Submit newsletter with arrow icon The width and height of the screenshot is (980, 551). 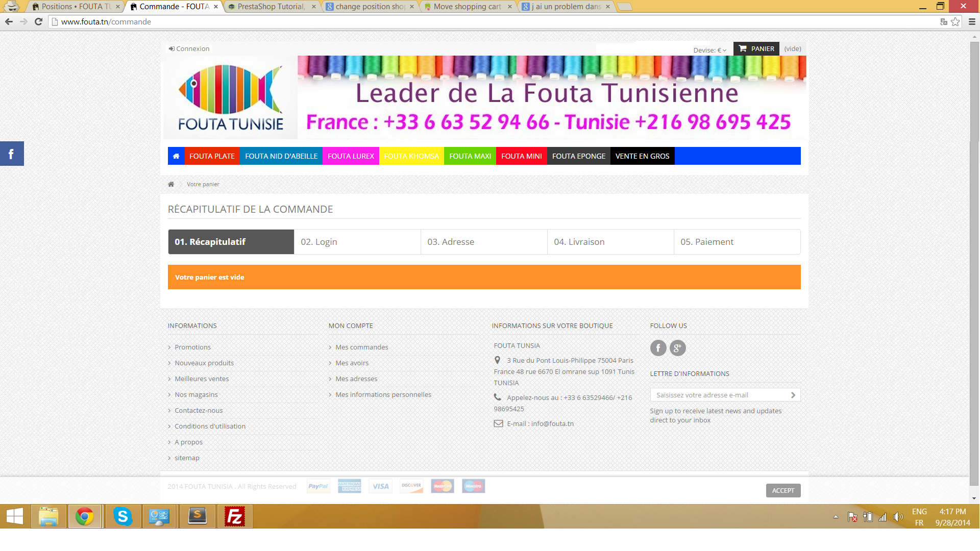point(793,395)
